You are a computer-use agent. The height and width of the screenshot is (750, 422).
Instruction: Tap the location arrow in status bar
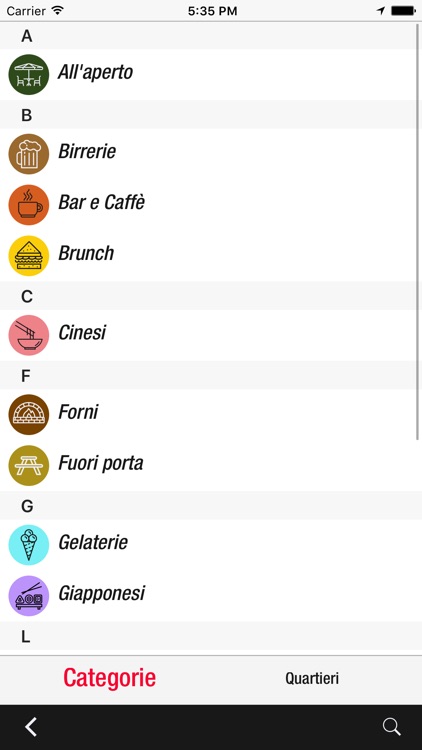[x=380, y=11]
